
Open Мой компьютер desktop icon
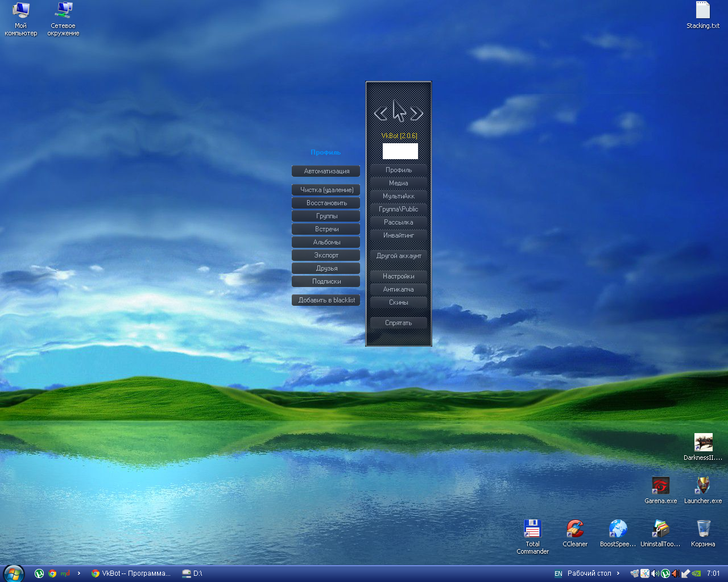(x=21, y=11)
